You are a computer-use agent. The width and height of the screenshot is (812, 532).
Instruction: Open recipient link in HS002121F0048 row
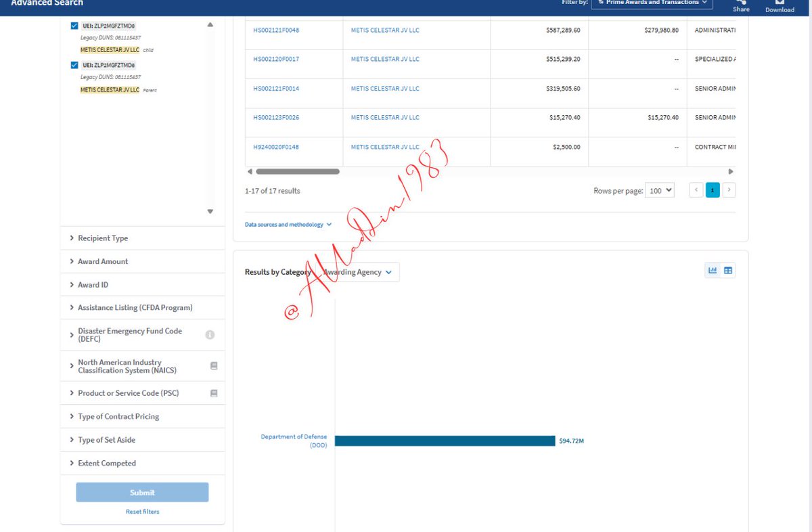tap(385, 30)
